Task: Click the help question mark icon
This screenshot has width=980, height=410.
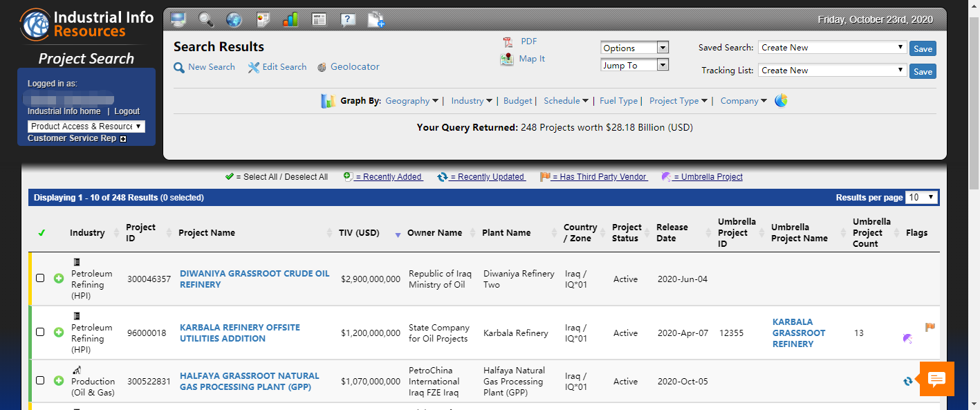Action: point(348,19)
